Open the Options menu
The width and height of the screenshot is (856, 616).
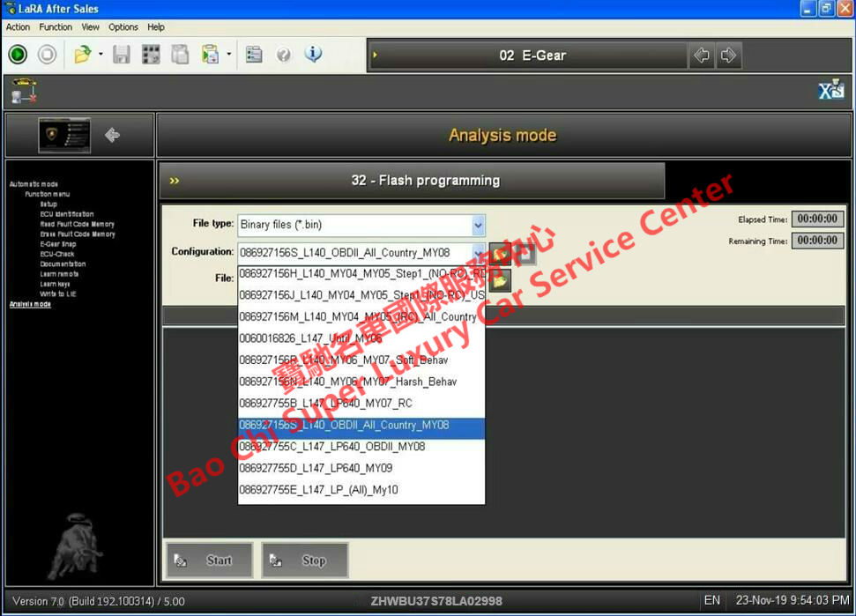[123, 26]
